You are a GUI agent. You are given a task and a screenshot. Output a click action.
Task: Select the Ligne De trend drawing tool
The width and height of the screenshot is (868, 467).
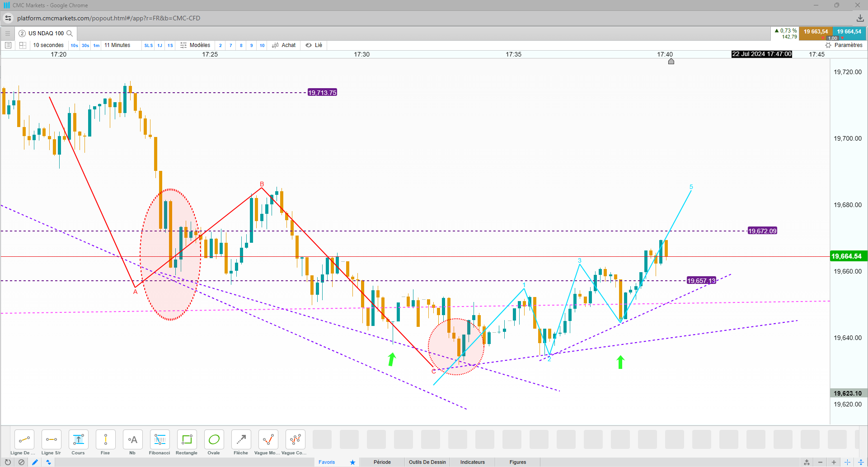point(24,439)
